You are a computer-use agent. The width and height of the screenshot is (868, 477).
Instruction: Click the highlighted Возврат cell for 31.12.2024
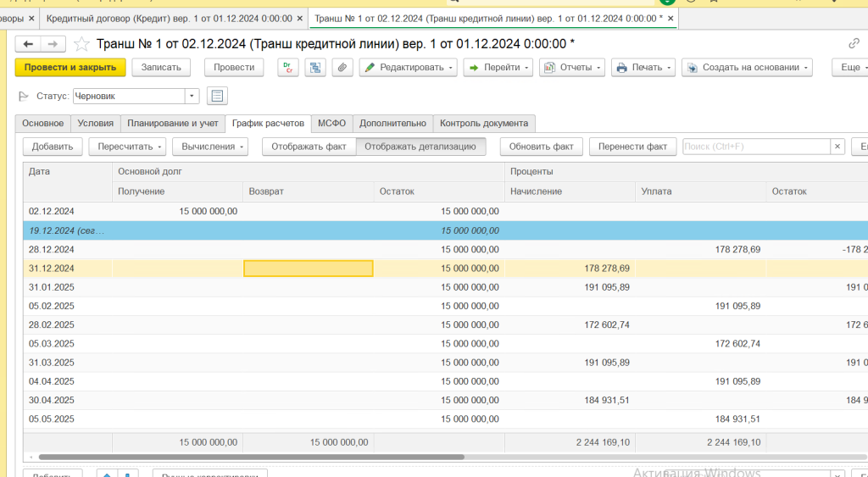(x=309, y=269)
